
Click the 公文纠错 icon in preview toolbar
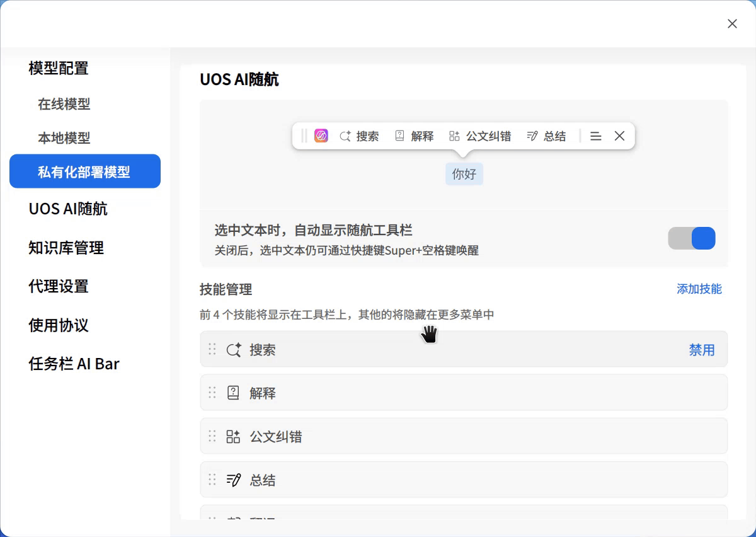(x=454, y=136)
